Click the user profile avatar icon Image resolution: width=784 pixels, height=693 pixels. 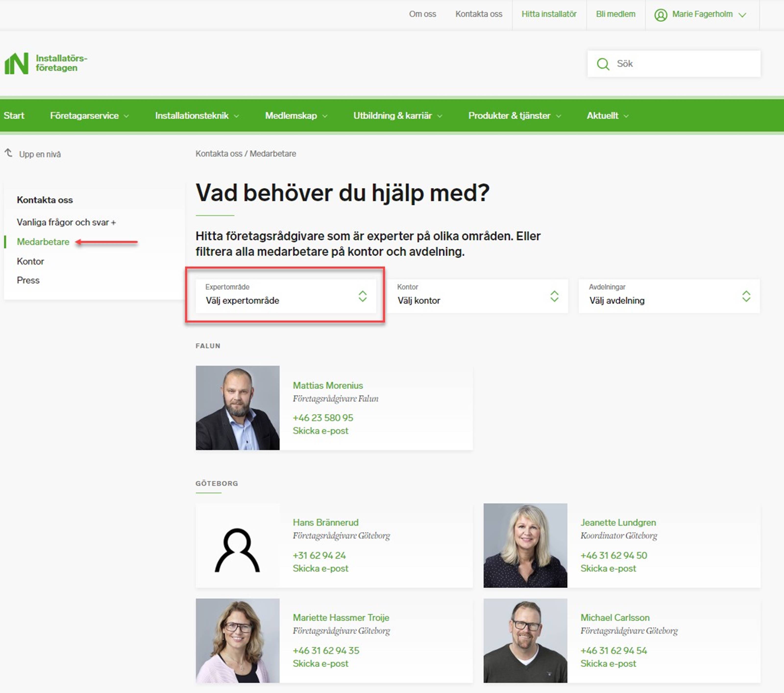661,15
